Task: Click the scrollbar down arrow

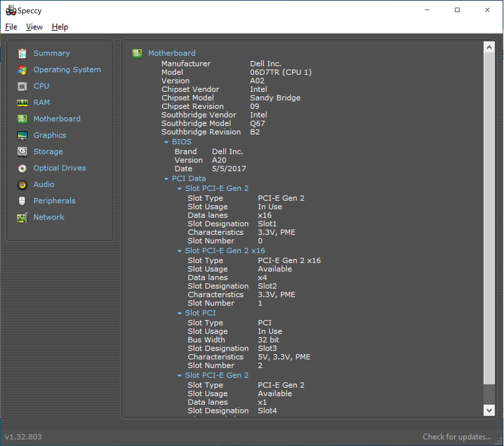Action: point(489,411)
